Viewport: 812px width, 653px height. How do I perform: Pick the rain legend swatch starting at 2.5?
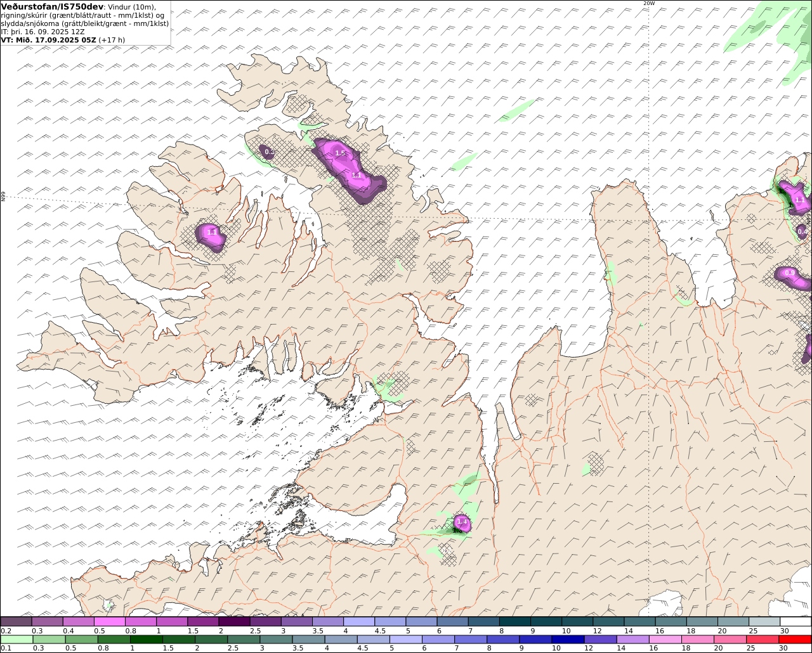tap(244, 640)
